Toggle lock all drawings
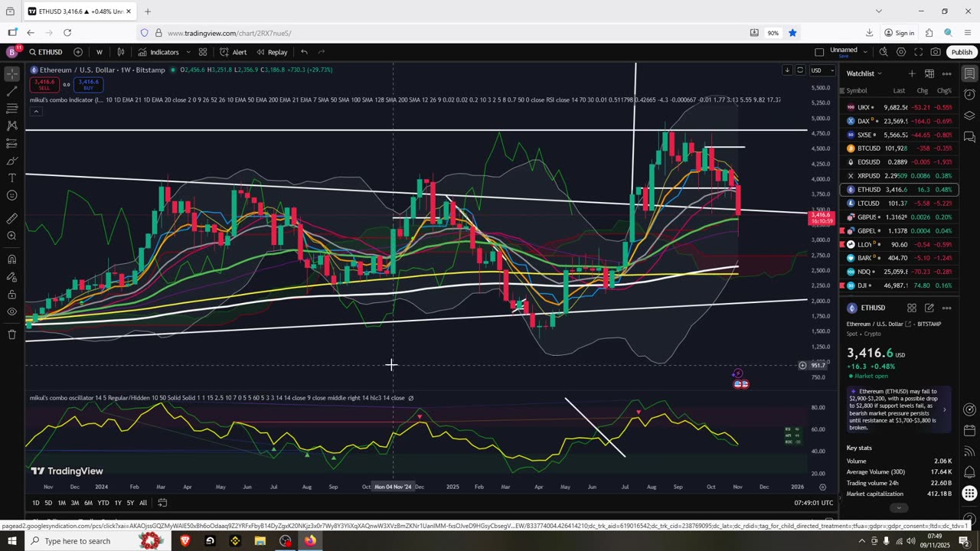 (11, 294)
